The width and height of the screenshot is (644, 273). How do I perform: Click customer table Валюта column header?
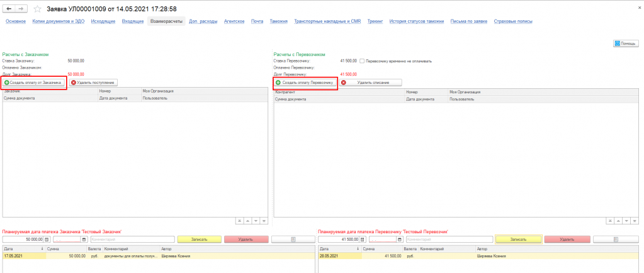coord(94,249)
